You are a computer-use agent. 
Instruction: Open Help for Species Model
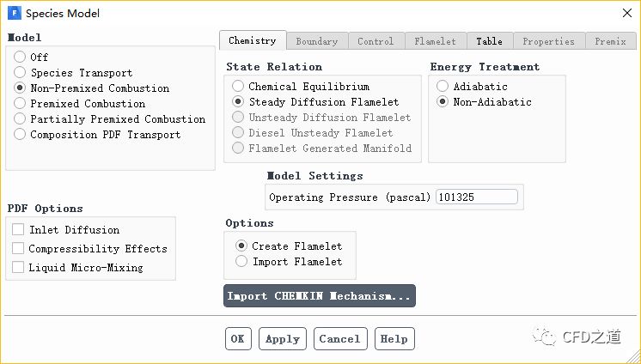pyautogui.click(x=394, y=339)
